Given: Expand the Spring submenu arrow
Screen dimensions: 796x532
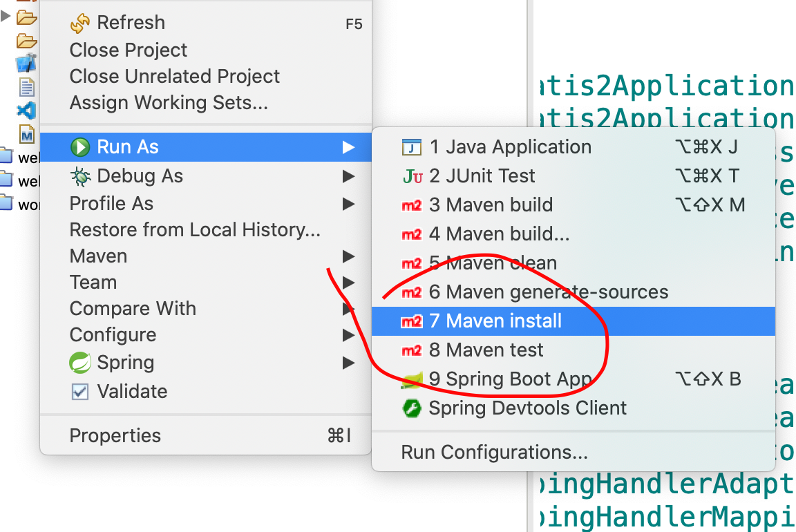Looking at the screenshot, I should tap(348, 363).
